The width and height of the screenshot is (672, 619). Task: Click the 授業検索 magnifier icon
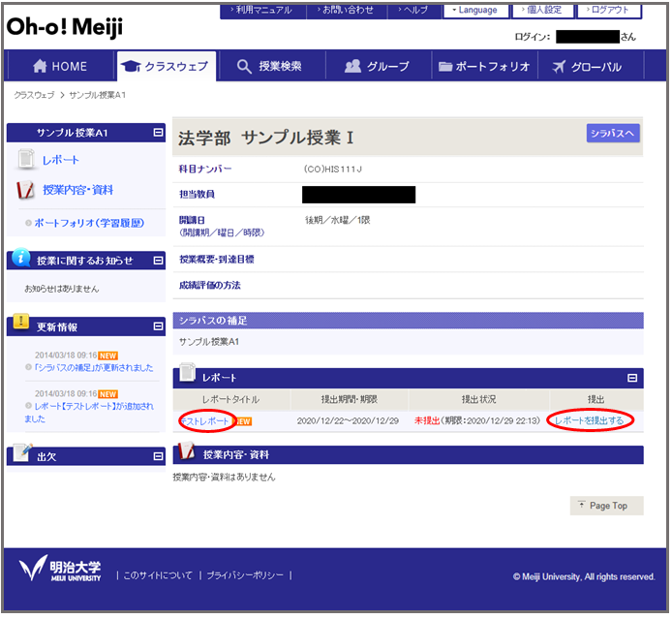point(244,67)
